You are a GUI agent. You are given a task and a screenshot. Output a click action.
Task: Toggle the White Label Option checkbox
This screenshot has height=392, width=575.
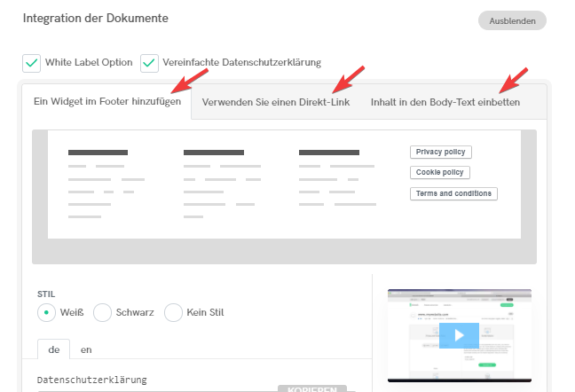click(x=32, y=63)
